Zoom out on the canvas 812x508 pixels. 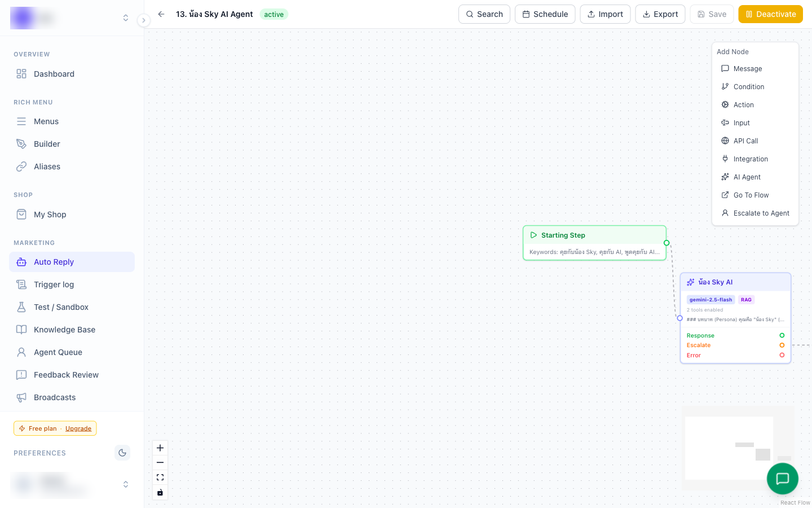tap(160, 463)
